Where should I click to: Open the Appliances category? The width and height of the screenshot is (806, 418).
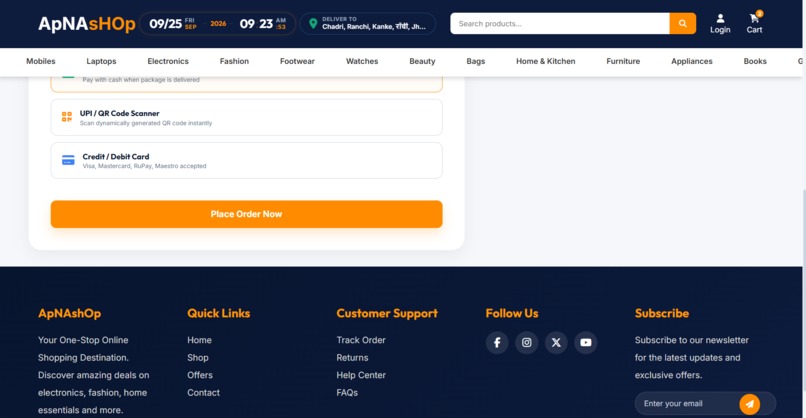[x=691, y=61]
